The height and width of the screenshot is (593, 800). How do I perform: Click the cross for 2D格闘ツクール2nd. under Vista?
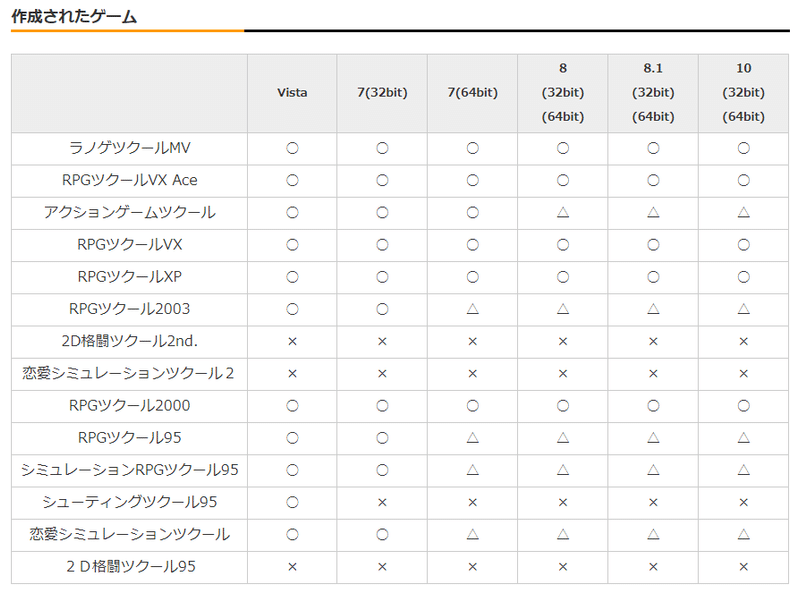click(292, 341)
